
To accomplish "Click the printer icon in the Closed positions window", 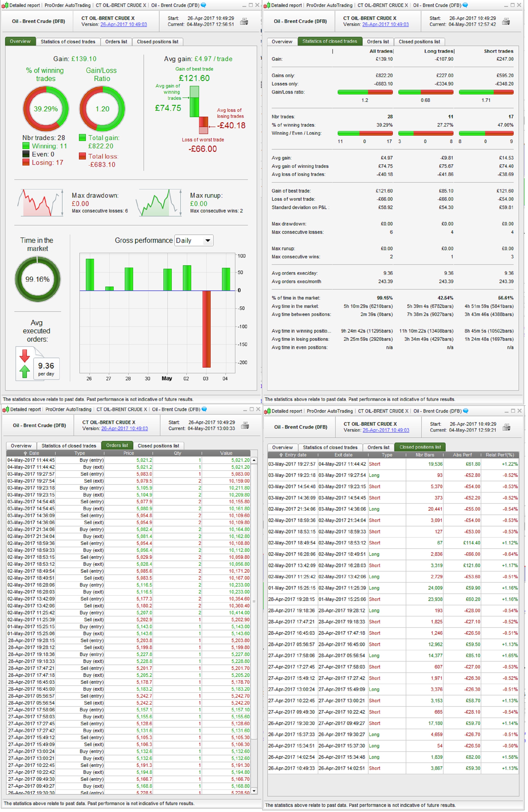I will point(506,427).
